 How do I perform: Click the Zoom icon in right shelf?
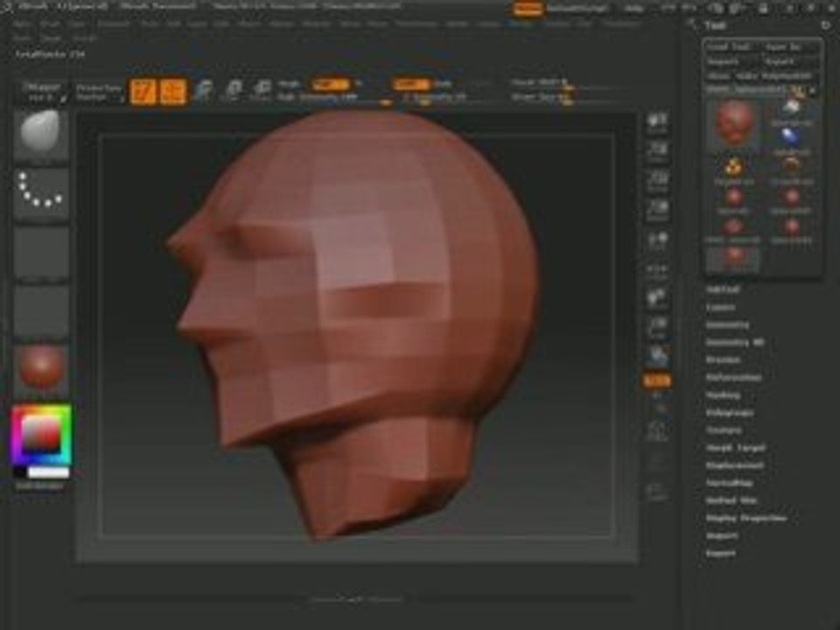pyautogui.click(x=657, y=152)
